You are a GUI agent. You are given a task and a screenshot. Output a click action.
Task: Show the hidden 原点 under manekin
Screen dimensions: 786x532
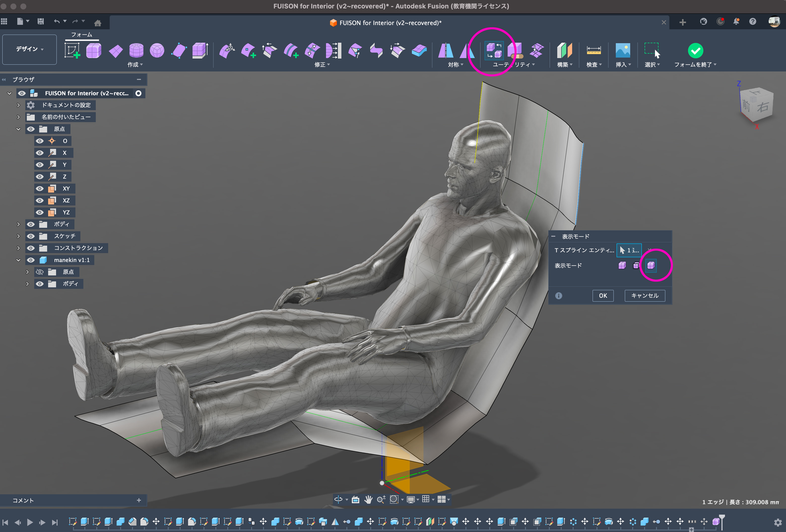pyautogui.click(x=40, y=272)
